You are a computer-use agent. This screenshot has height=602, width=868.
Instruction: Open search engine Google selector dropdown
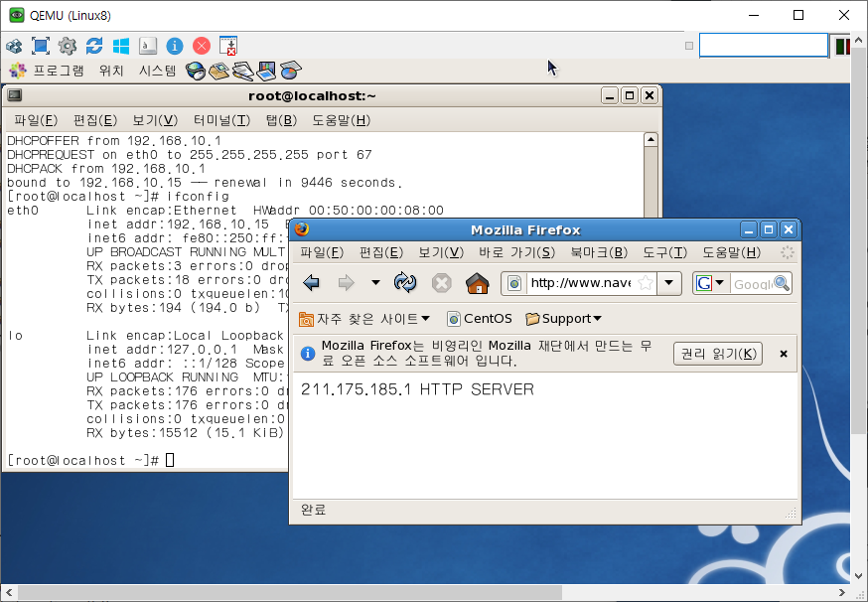click(x=711, y=283)
